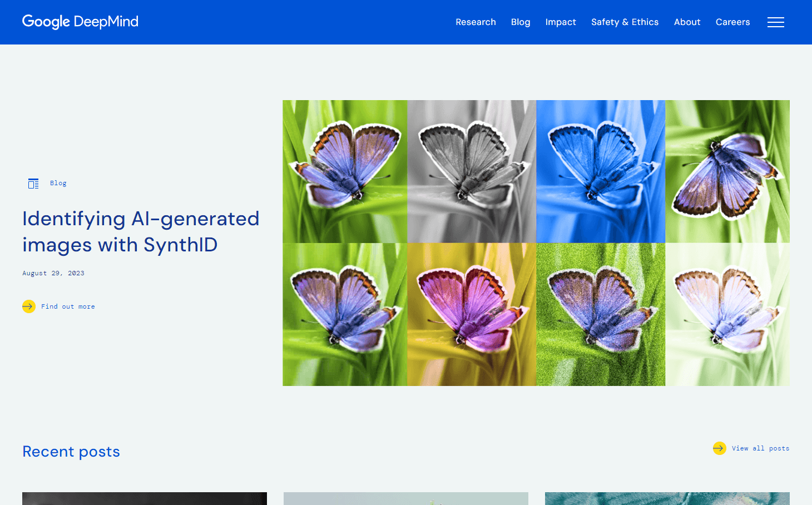The image size is (812, 505).
Task: Click the Recent posts heading
Action: (71, 452)
